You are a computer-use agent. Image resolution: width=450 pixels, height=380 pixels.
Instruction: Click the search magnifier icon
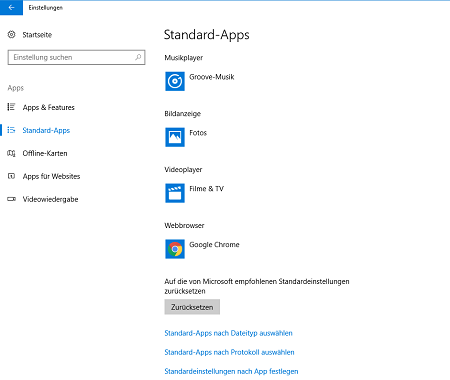[138, 57]
